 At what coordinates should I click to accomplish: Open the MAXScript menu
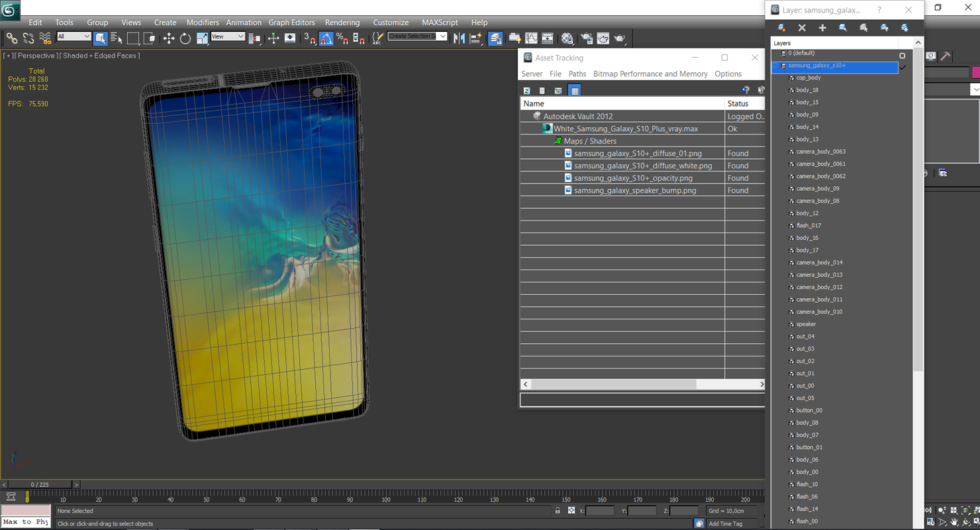pyautogui.click(x=440, y=23)
